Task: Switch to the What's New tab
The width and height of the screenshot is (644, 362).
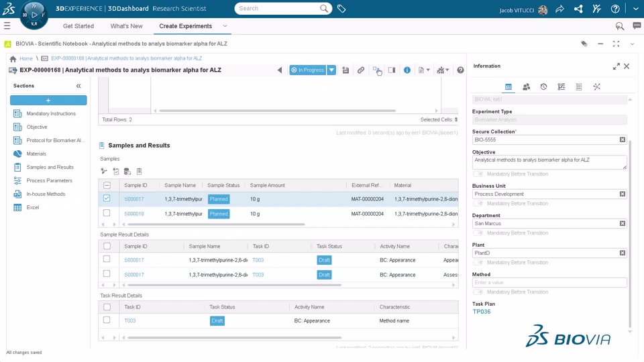Action: point(127,26)
